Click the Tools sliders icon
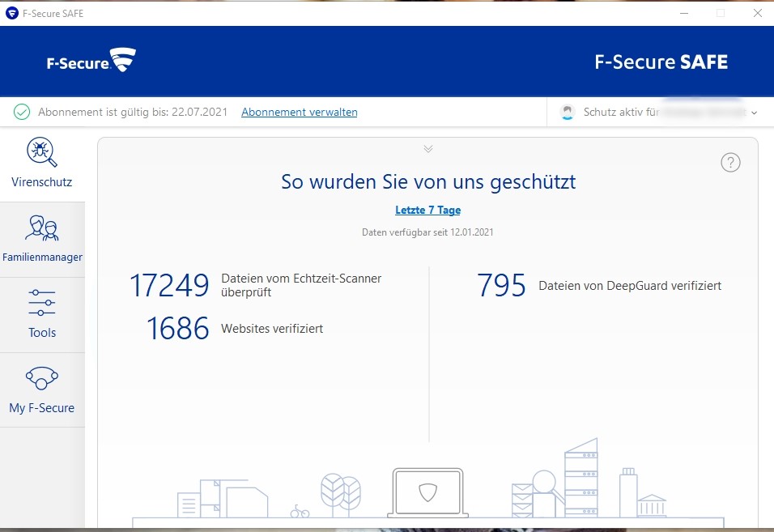Image resolution: width=774 pixels, height=532 pixels. [x=42, y=303]
